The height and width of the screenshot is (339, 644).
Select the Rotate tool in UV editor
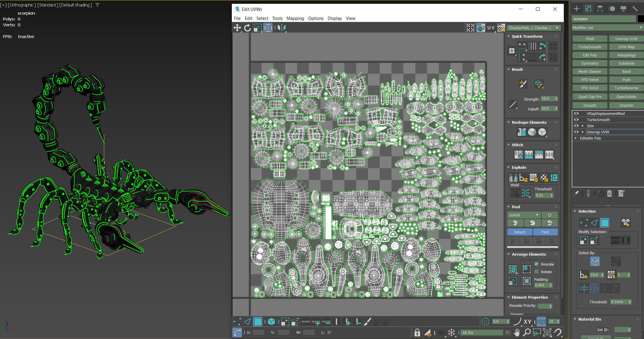pos(247,28)
